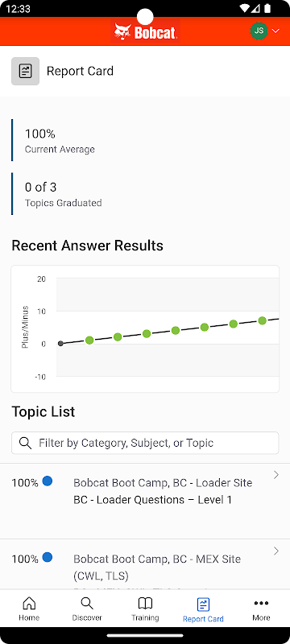Open the Loader Site topic chevron

276,475
